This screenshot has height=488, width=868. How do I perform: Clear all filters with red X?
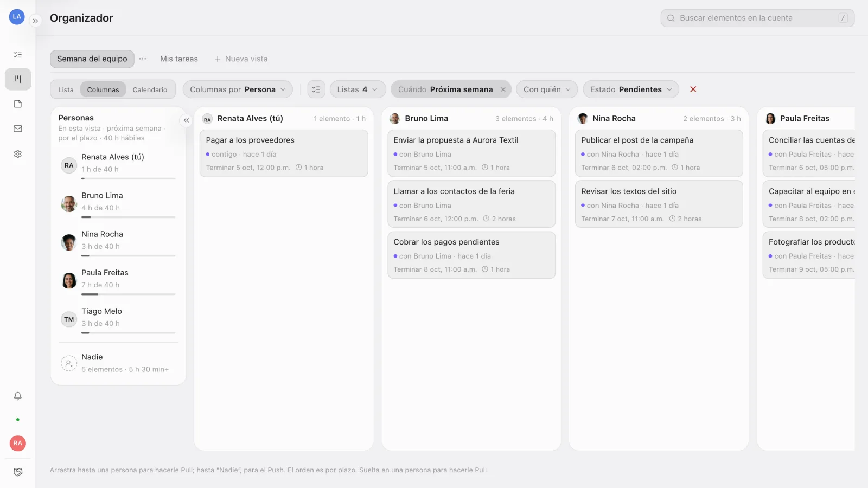(693, 89)
